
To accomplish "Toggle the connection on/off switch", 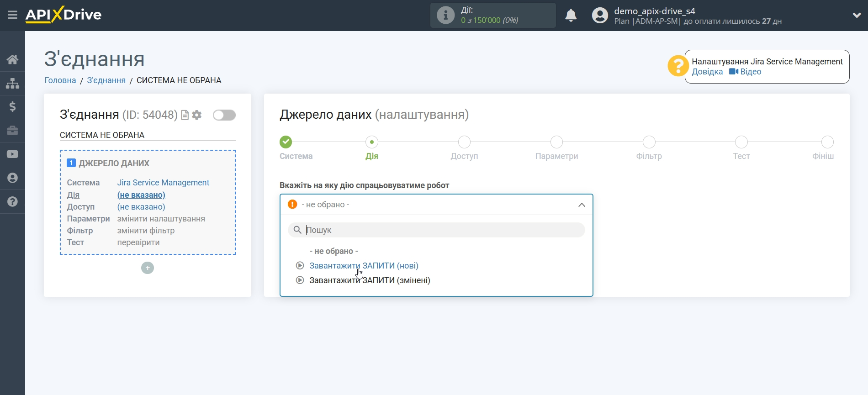I will 224,115.
